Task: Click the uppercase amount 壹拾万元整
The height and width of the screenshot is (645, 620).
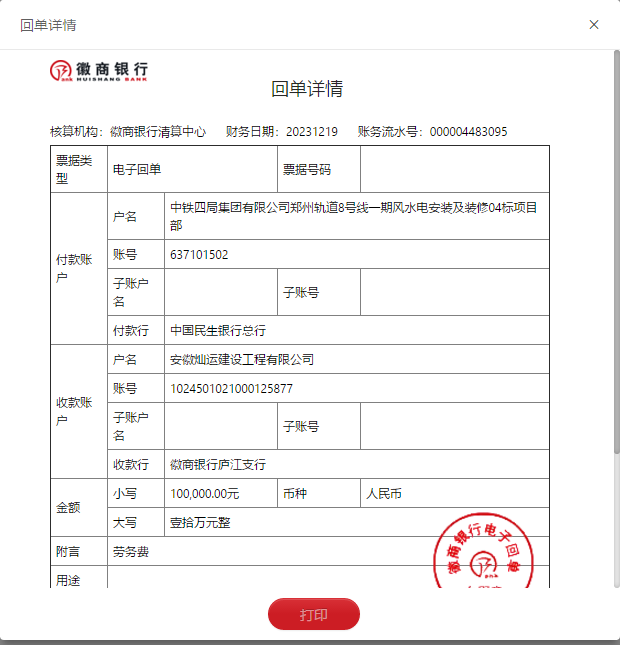Action: click(x=200, y=523)
